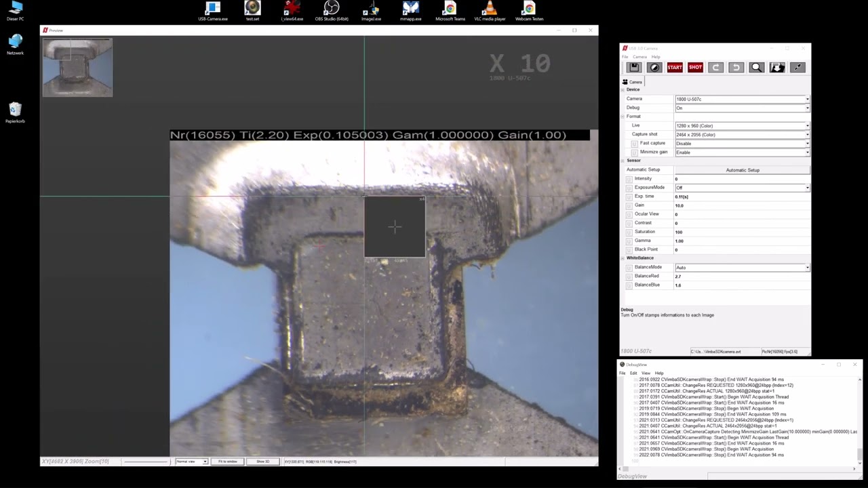Click the Show 3D button
868x488 pixels.
(x=262, y=462)
